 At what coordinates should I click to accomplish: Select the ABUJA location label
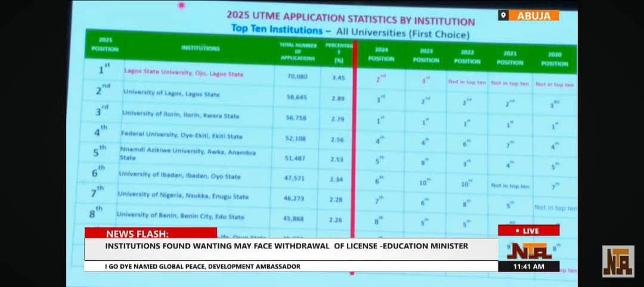click(534, 15)
